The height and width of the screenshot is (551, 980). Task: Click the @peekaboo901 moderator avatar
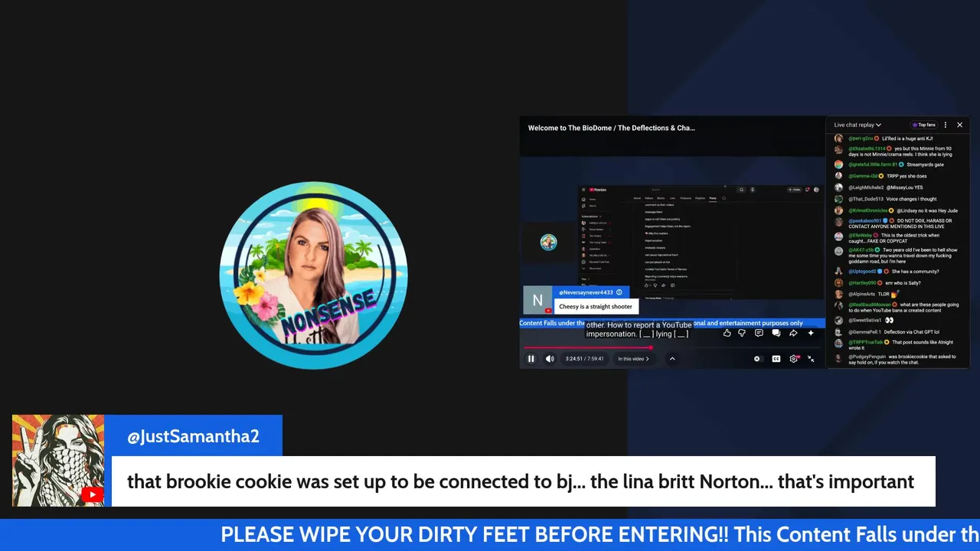click(x=838, y=222)
